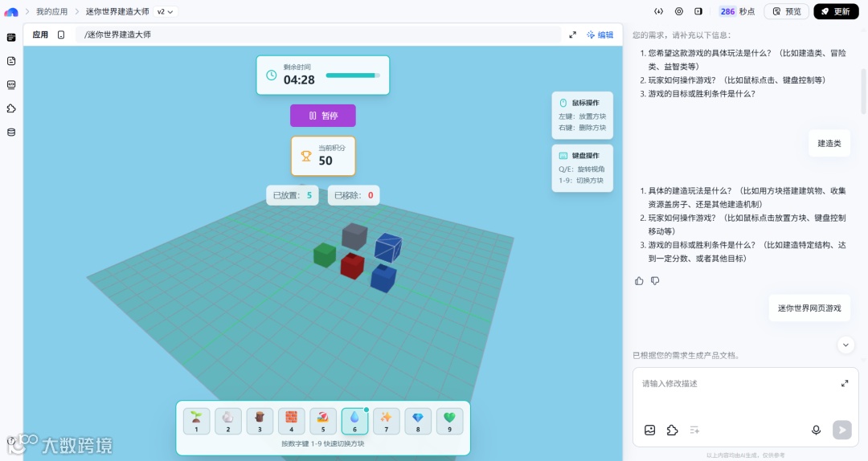Viewport: 868px width, 461px height.
Task: Open the plugin puzzle icon in the left sidebar
Action: pyautogui.click(x=11, y=108)
